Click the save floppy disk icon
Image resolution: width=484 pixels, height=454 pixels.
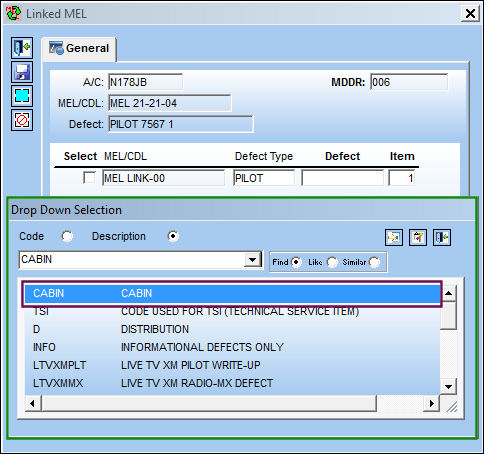pos(22,72)
